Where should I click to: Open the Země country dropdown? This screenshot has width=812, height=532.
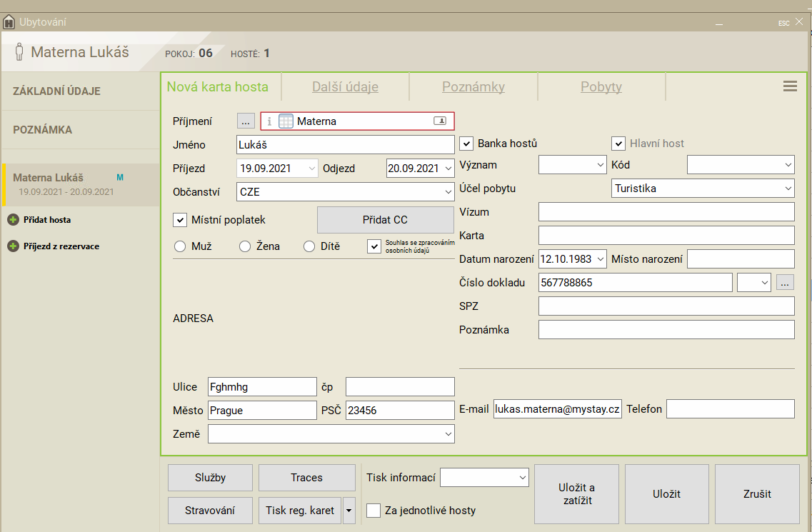331,433
